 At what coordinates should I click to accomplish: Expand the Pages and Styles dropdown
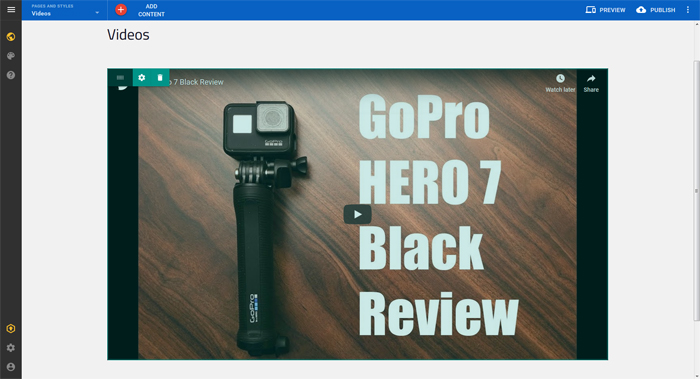tap(65, 10)
